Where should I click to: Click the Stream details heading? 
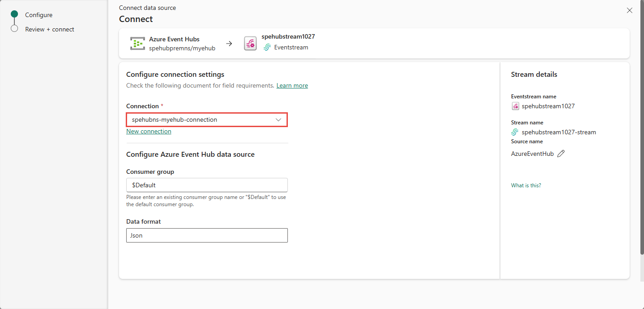(x=534, y=75)
